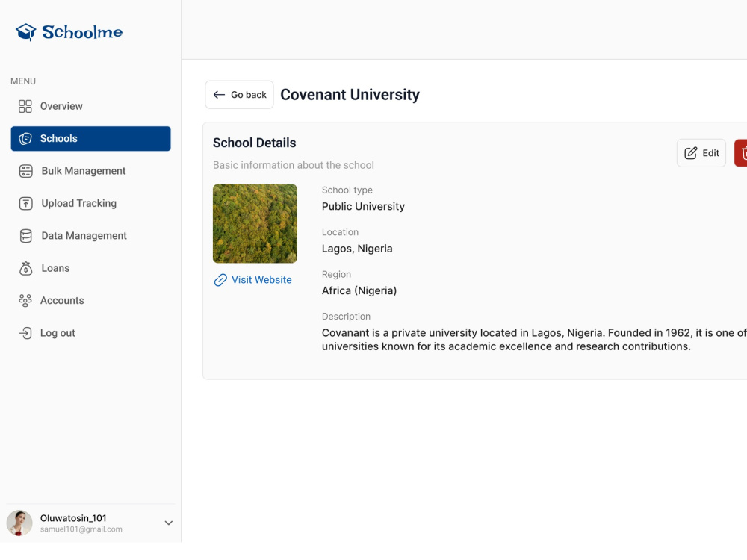
Task: Click the username Oluwatosin_101
Action: click(x=73, y=518)
